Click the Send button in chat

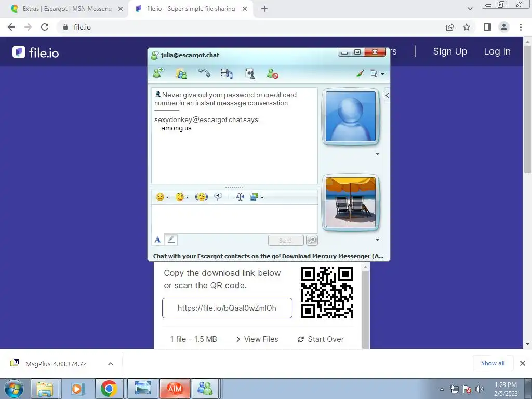coord(285,240)
